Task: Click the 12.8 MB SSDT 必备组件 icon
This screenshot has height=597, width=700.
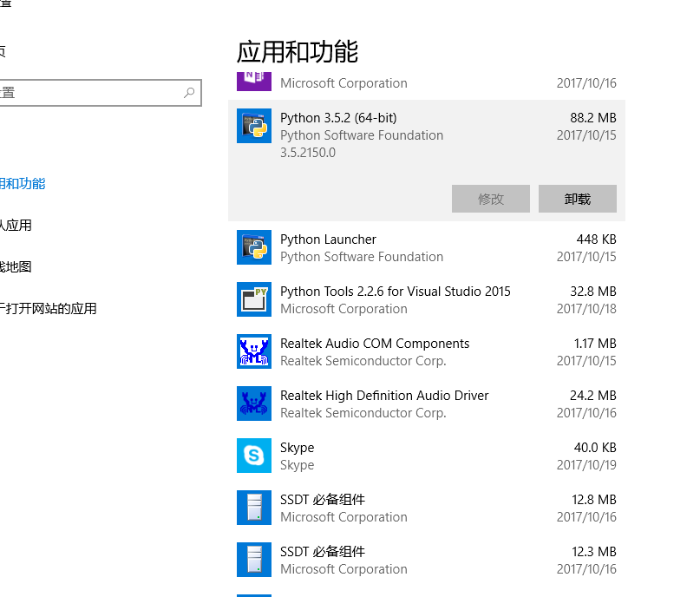Action: (x=254, y=508)
